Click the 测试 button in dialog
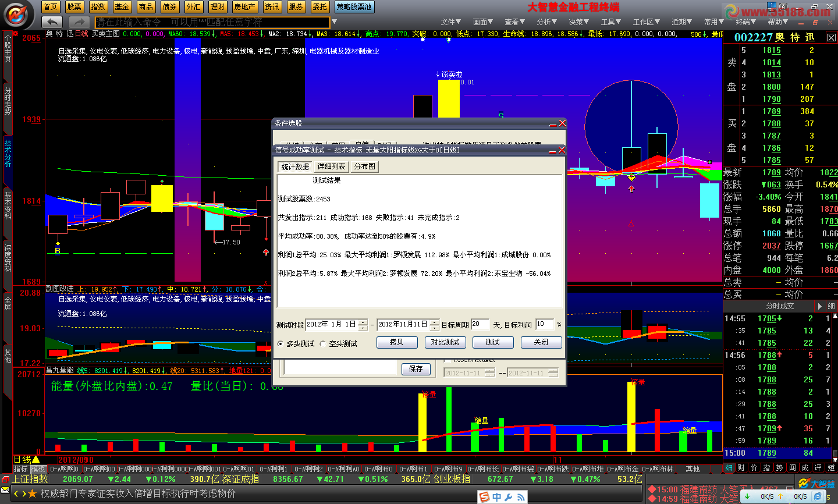 (492, 342)
